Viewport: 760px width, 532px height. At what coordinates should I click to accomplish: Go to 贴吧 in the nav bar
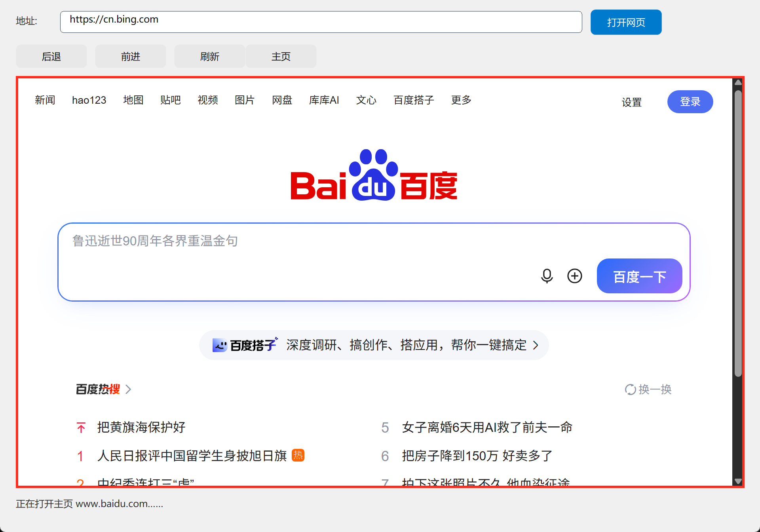click(x=170, y=100)
